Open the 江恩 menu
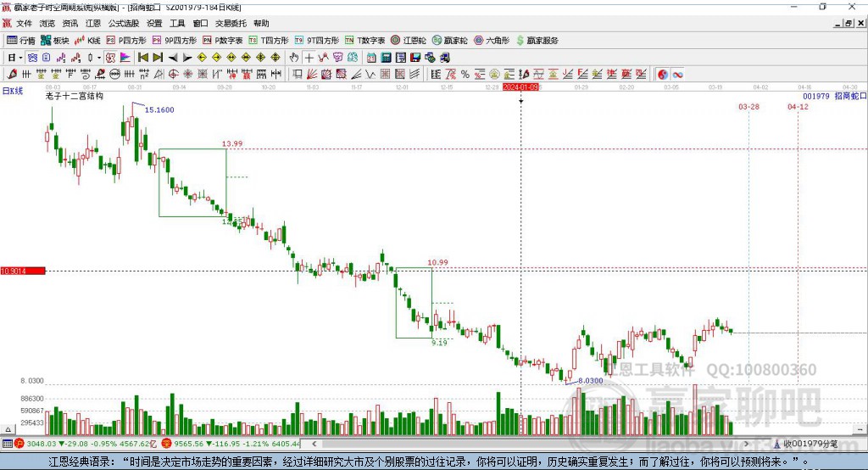The width and height of the screenshot is (868, 470). [93, 23]
